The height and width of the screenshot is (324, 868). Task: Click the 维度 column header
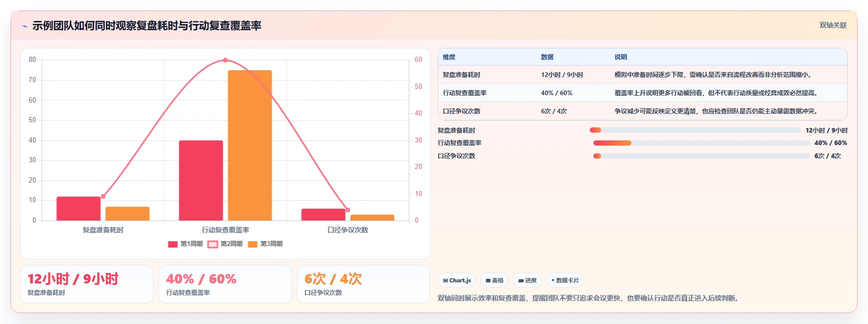coord(449,57)
